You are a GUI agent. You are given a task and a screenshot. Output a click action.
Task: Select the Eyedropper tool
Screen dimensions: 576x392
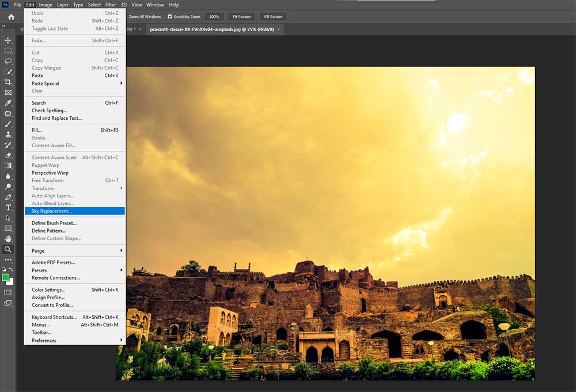coord(8,102)
